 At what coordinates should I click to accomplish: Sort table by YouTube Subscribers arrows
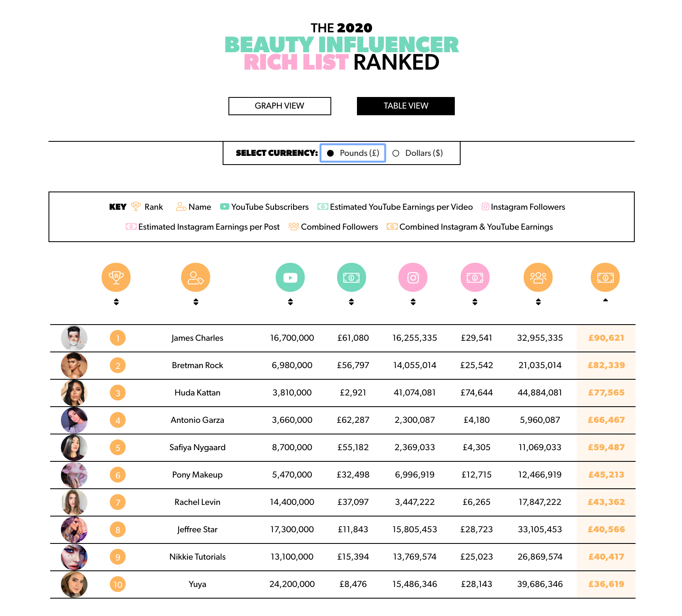[x=290, y=302]
